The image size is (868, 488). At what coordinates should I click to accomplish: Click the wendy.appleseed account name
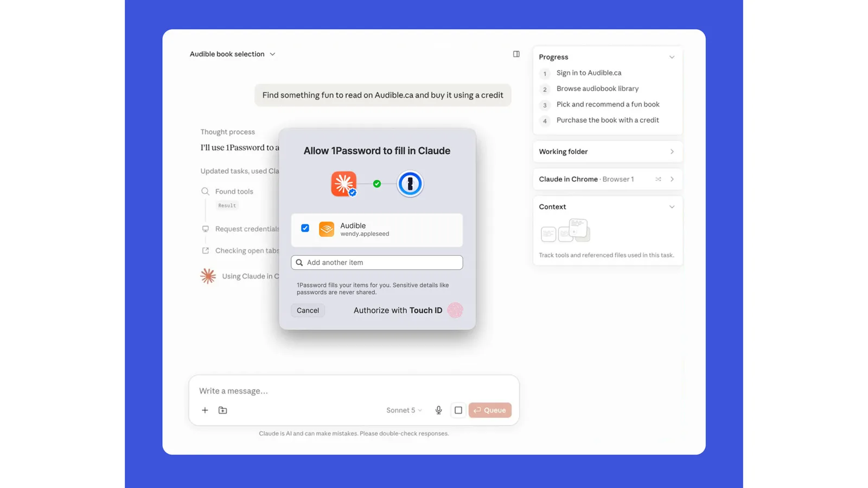point(365,234)
